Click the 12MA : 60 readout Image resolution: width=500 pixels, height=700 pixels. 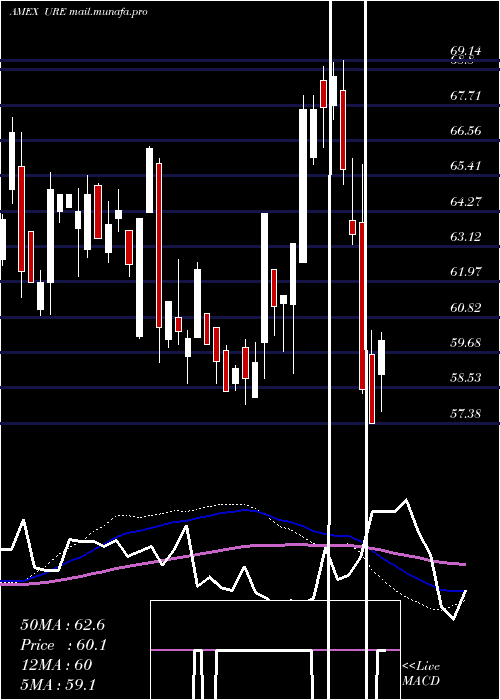click(x=56, y=665)
